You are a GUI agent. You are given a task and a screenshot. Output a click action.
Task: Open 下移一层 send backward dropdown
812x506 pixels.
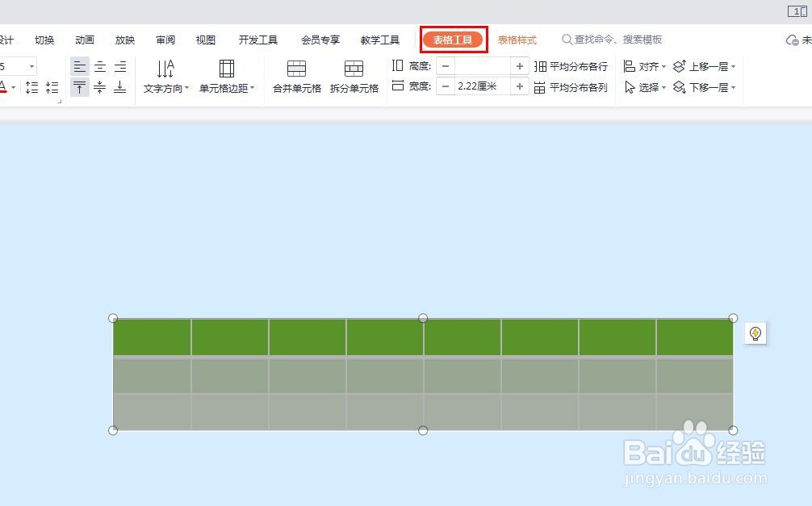point(705,87)
